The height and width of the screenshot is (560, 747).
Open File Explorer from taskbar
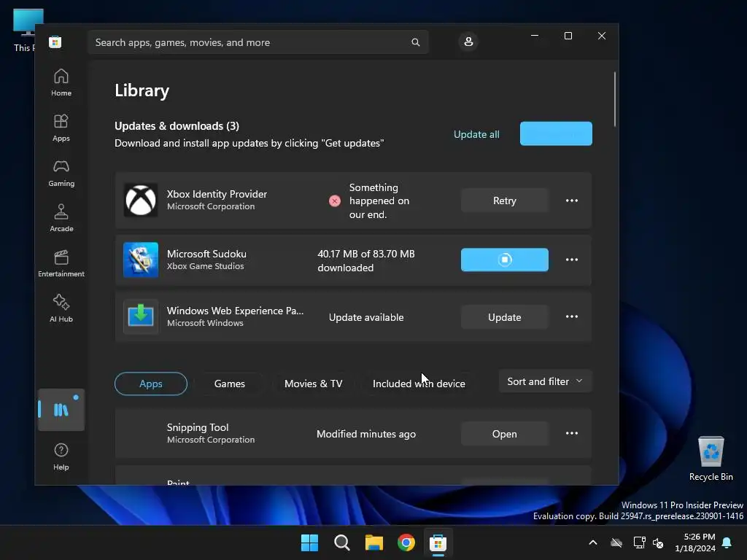[374, 542]
